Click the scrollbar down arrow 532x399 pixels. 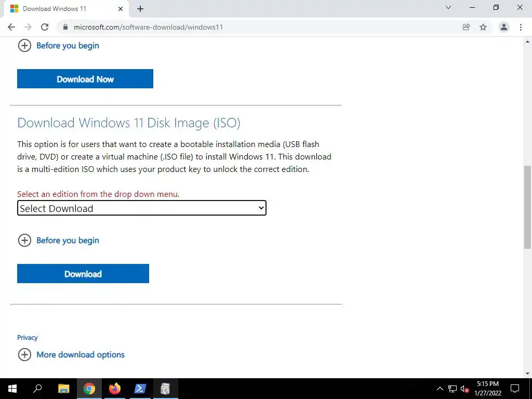(528, 374)
